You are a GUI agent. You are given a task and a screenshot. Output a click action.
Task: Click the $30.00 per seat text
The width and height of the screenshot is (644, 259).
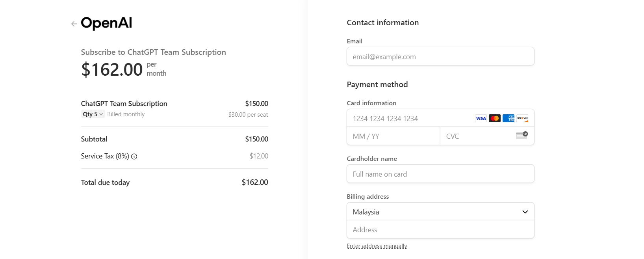point(248,115)
